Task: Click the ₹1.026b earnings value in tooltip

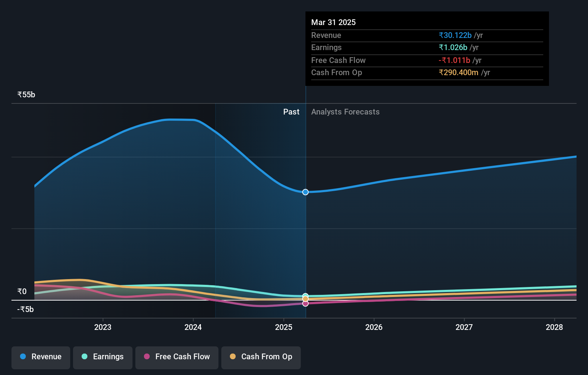Action: click(453, 47)
